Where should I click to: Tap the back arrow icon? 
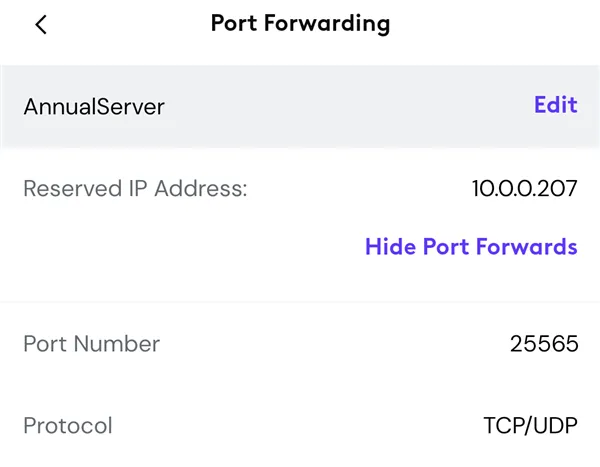click(41, 25)
